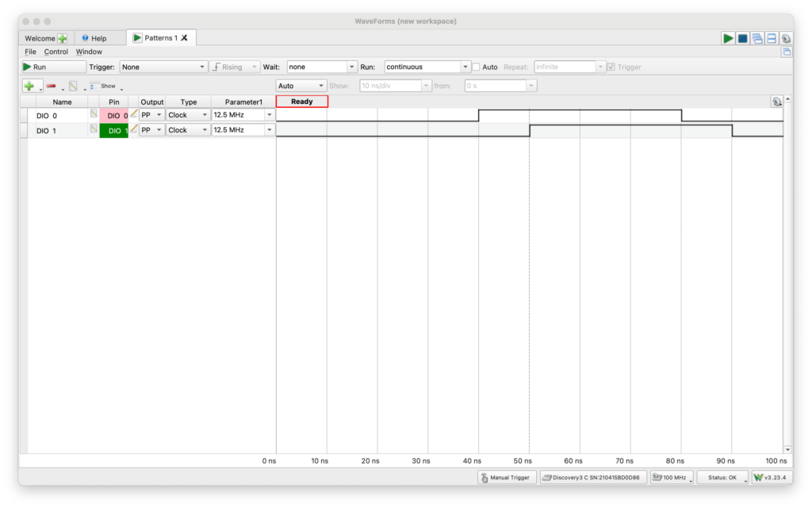
Task: Click the pencil edit icon for DIO 0
Action: [x=134, y=114]
